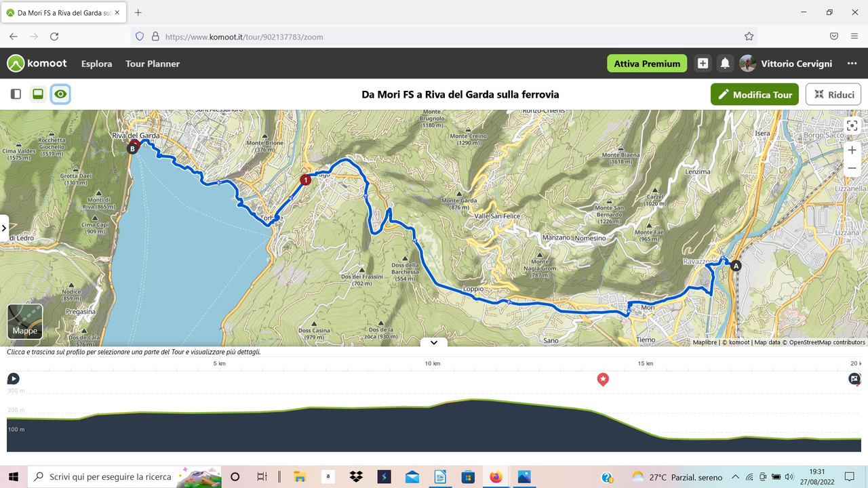
Task: Open the Firefox hamburger menu
Action: [x=854, y=37]
